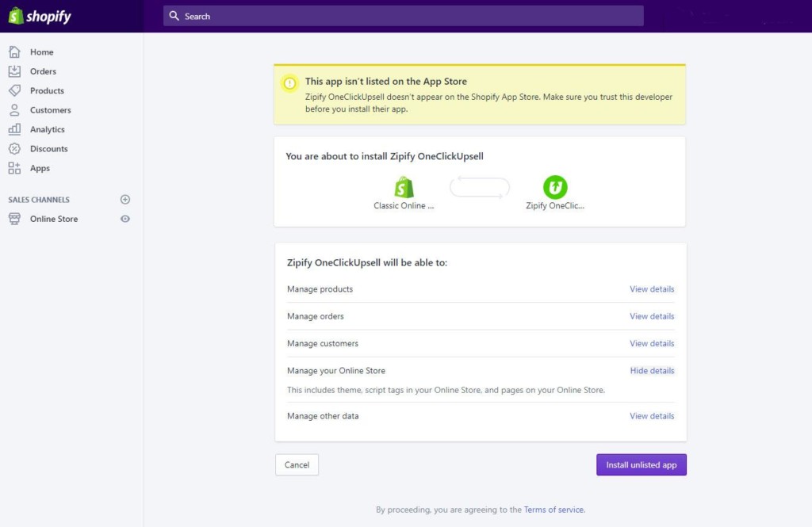Viewport: 812px width, 527px height.
Task: Open Discounts in sidebar
Action: coord(48,148)
